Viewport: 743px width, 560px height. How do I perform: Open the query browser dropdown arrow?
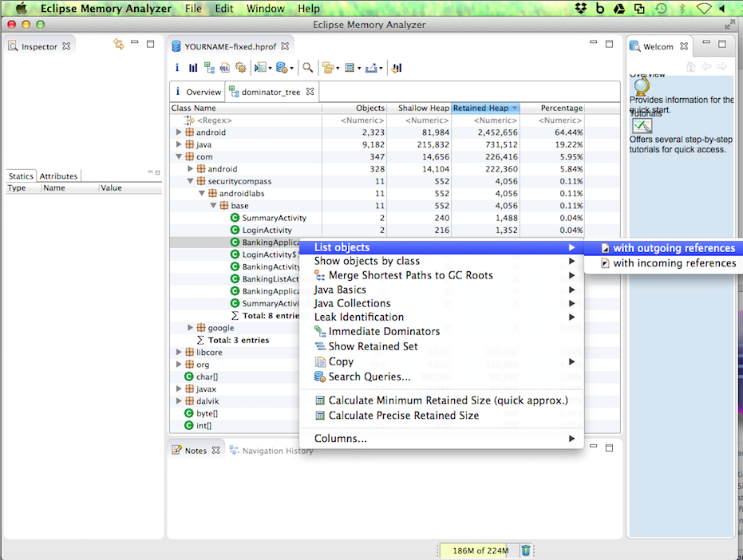[292, 69]
